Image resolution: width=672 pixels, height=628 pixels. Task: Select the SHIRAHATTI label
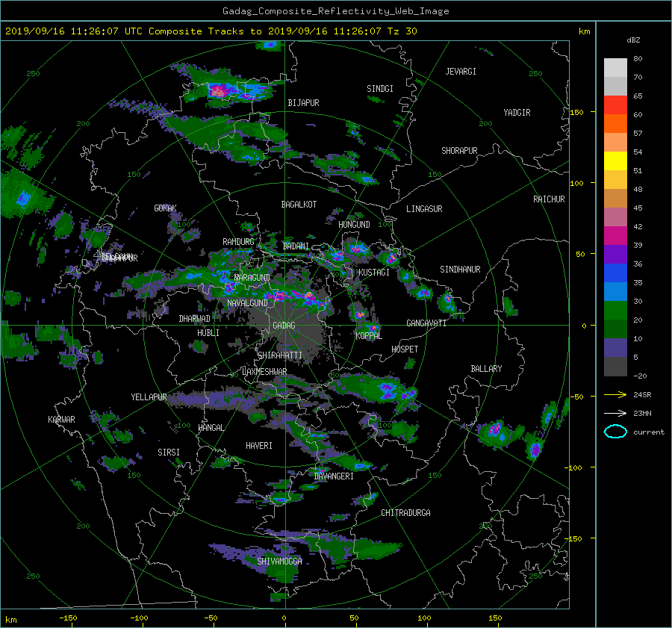(x=280, y=355)
